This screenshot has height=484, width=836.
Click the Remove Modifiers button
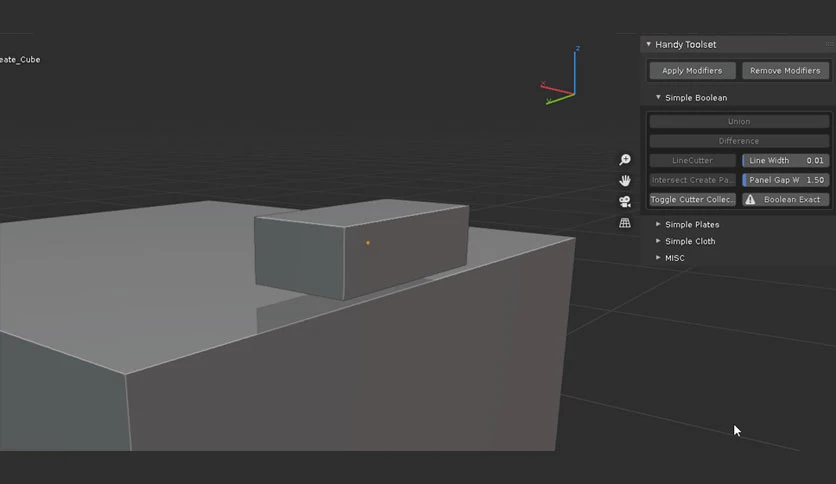pyautogui.click(x=785, y=70)
